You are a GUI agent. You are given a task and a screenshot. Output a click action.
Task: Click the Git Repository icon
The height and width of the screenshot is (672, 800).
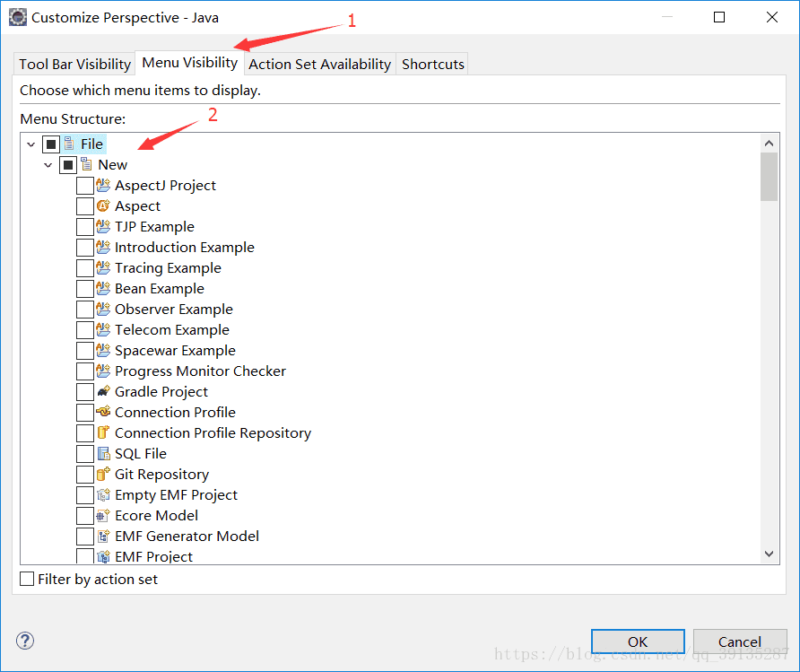pyautogui.click(x=103, y=474)
